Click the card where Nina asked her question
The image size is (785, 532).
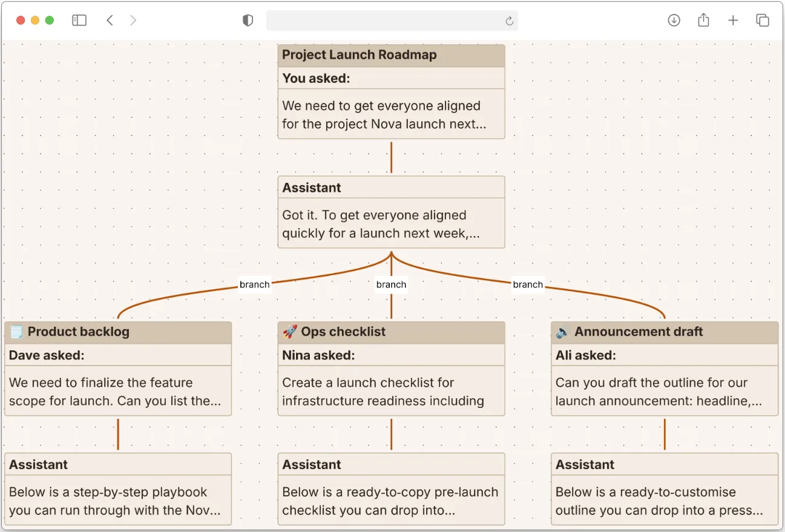pyautogui.click(x=391, y=369)
